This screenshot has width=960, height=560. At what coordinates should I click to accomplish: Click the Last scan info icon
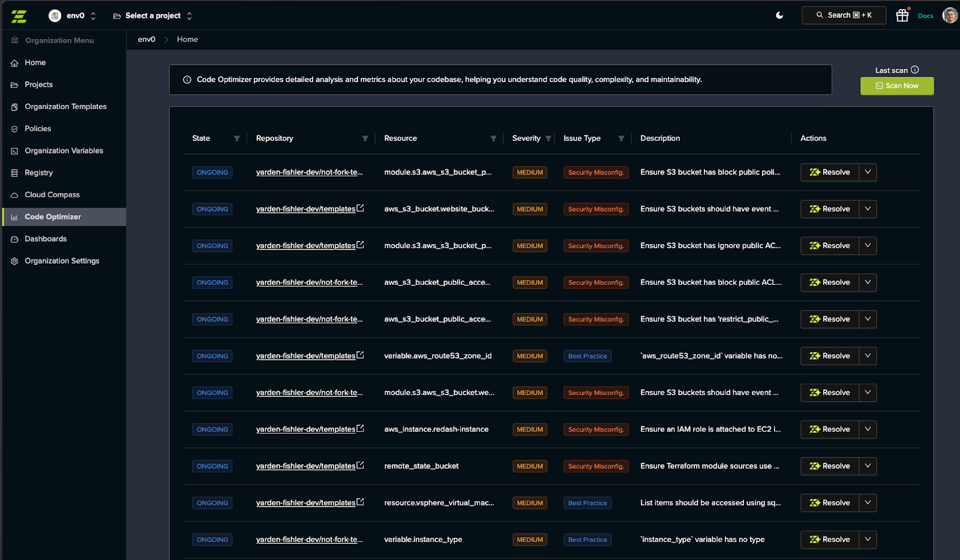(914, 70)
